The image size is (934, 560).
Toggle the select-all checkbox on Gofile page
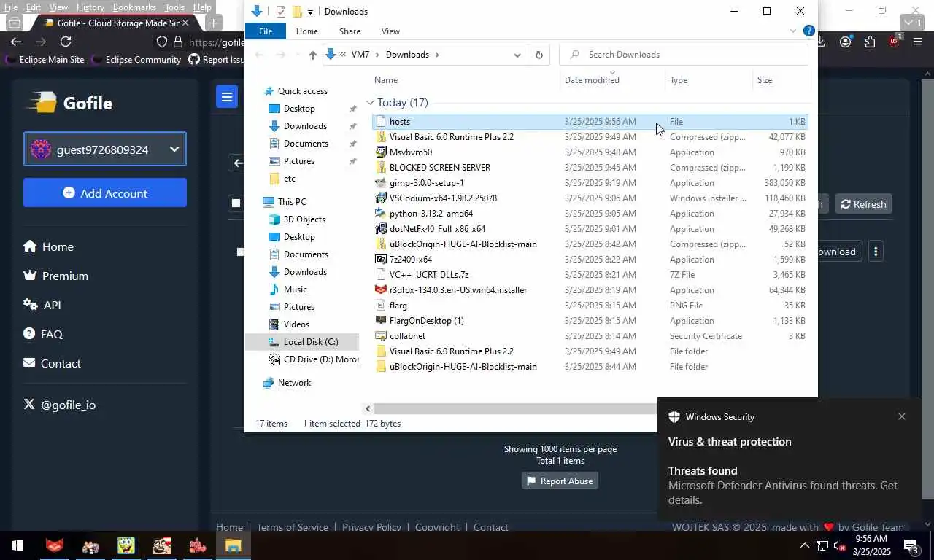pyautogui.click(x=236, y=203)
